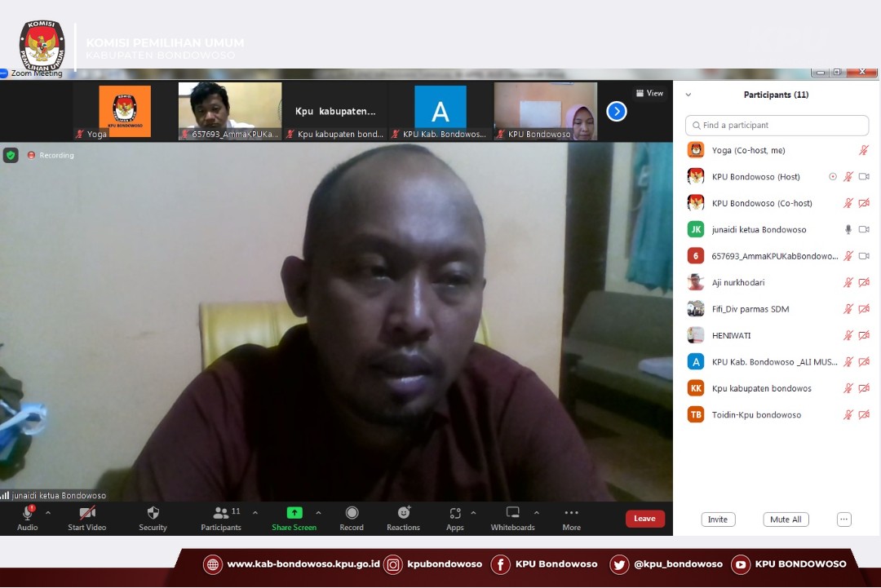Collapse the Participants panel chevron
Image resolution: width=881 pixels, height=588 pixels.
(x=688, y=95)
